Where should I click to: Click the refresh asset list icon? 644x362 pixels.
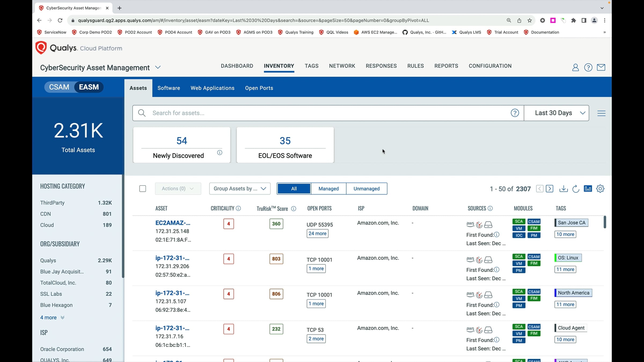[x=575, y=189]
